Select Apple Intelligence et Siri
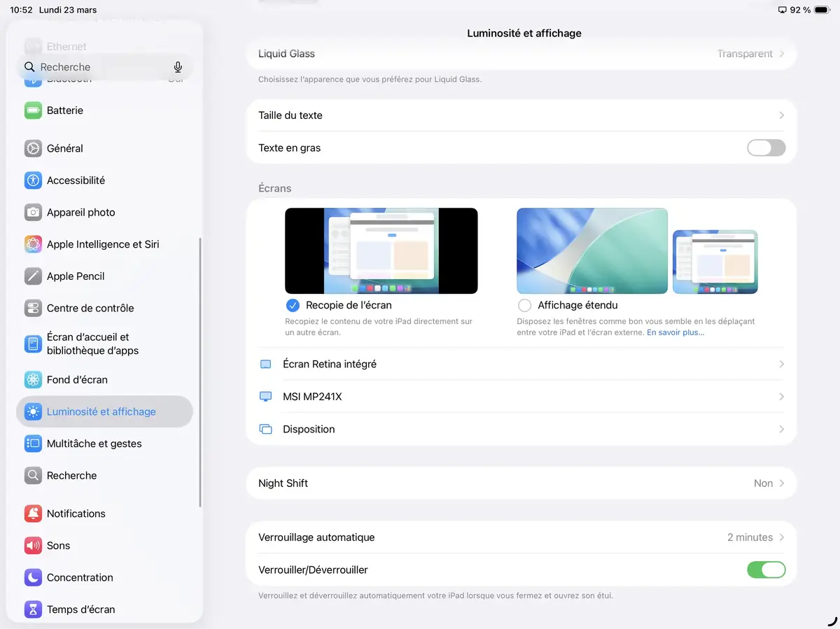The width and height of the screenshot is (840, 629). pos(103,244)
